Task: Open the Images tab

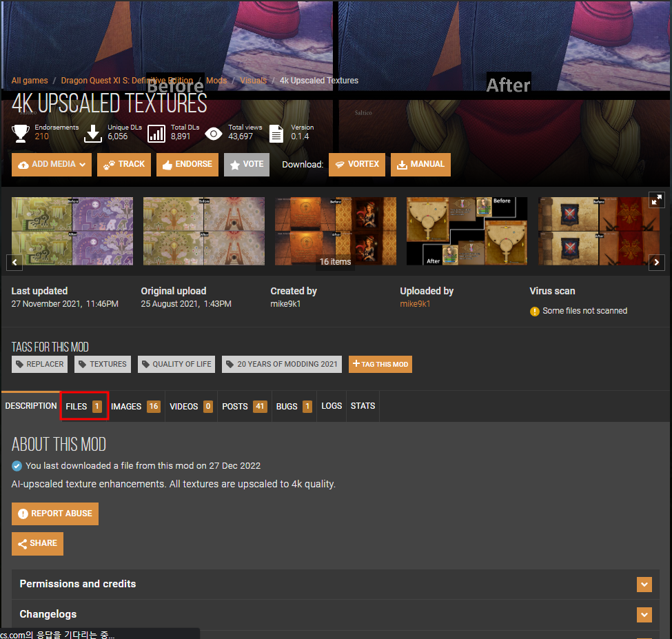Action: point(135,406)
